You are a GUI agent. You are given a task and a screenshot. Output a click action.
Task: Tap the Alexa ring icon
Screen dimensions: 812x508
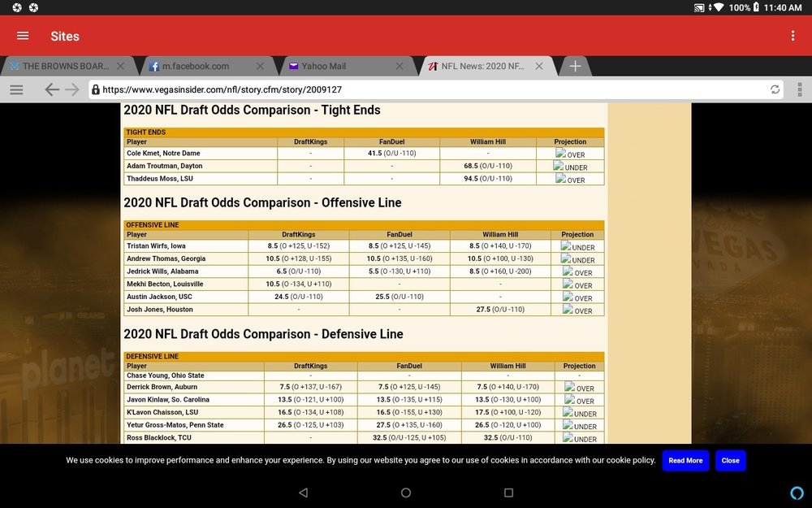point(797,492)
